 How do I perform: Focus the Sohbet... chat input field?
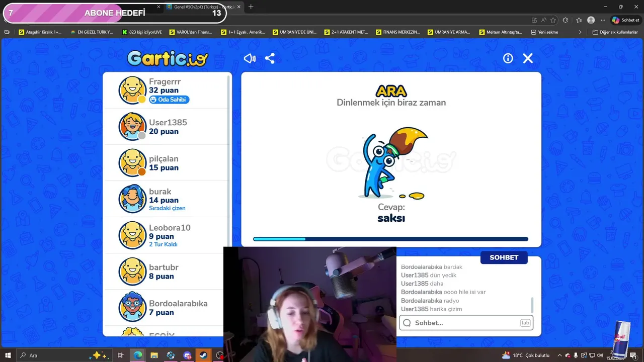point(466,323)
